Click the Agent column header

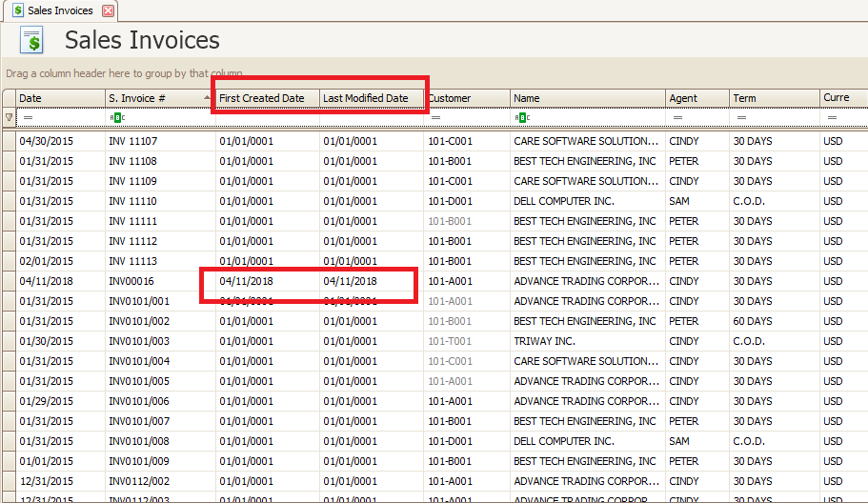pyautogui.click(x=696, y=98)
